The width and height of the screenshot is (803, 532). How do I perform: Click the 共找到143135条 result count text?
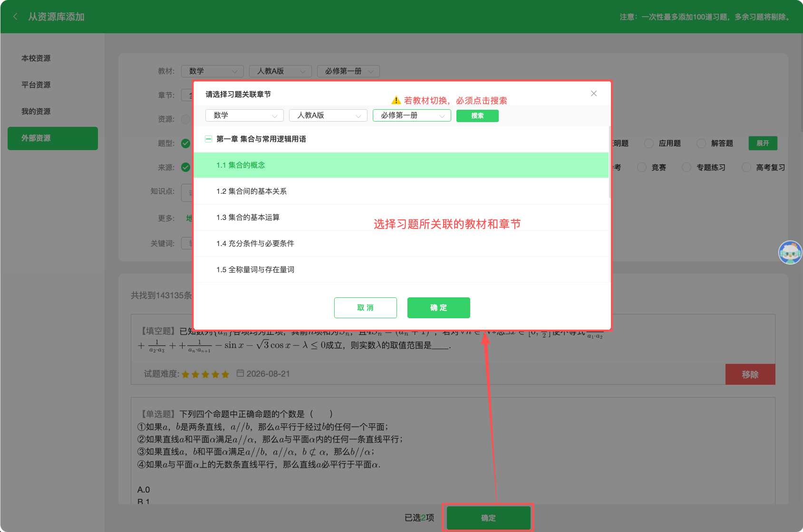point(161,295)
